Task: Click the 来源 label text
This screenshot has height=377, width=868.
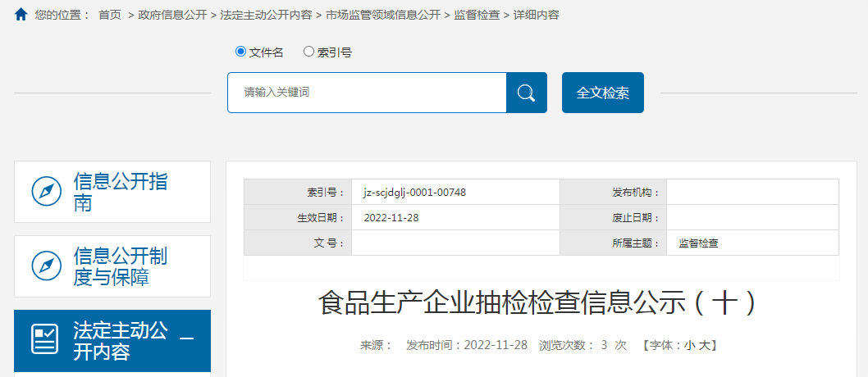Action: 376,346
